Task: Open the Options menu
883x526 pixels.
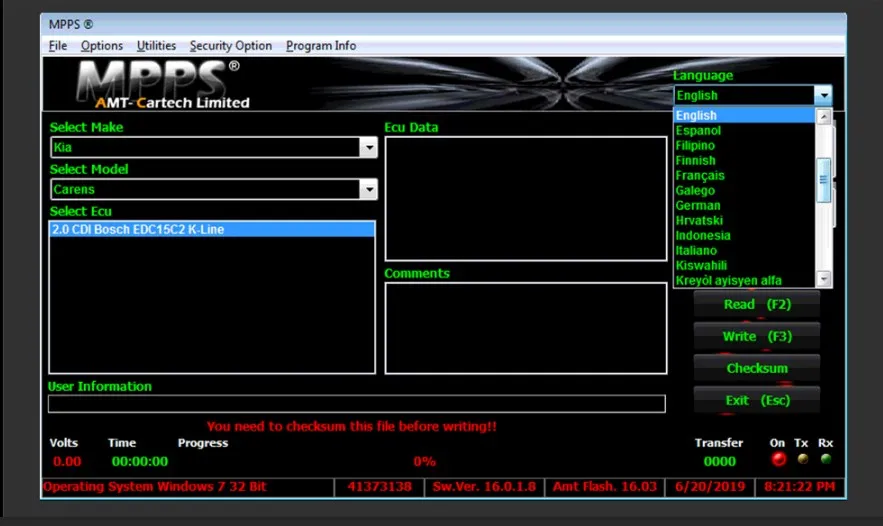Action: click(x=101, y=46)
